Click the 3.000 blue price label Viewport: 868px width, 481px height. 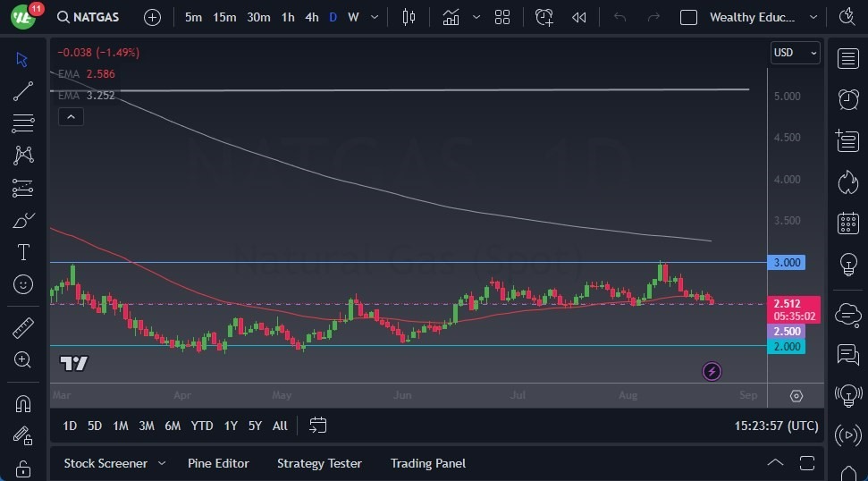click(786, 262)
